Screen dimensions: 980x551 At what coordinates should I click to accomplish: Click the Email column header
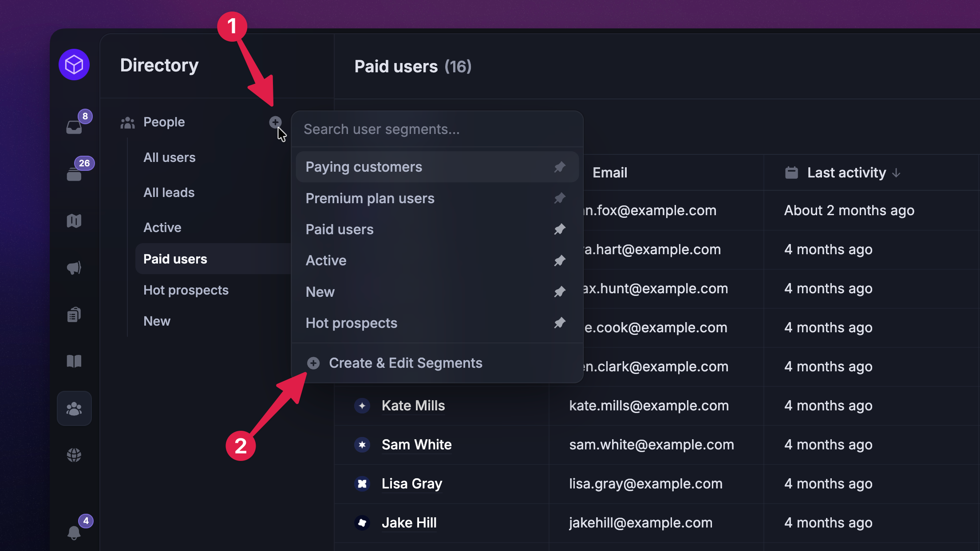click(x=609, y=173)
